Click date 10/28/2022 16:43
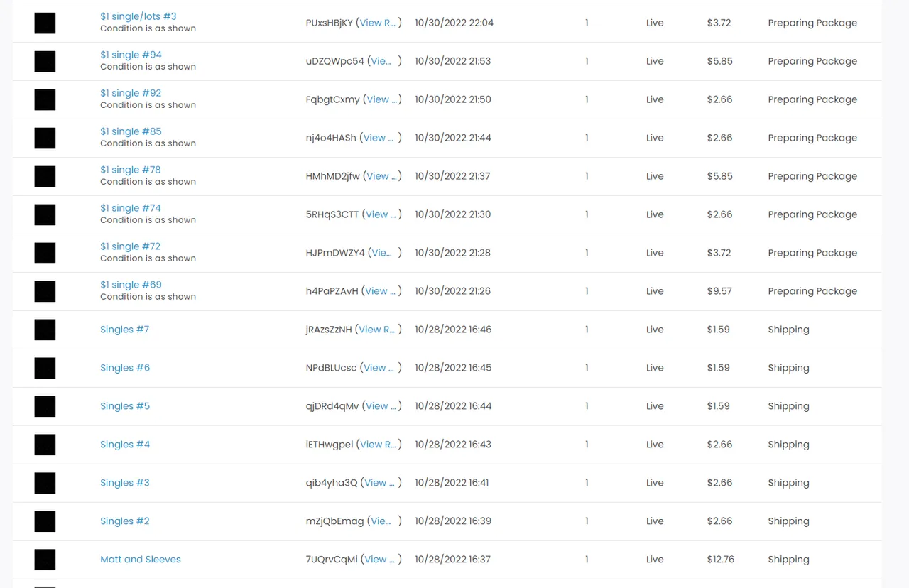This screenshot has width=909, height=588. [x=453, y=445]
